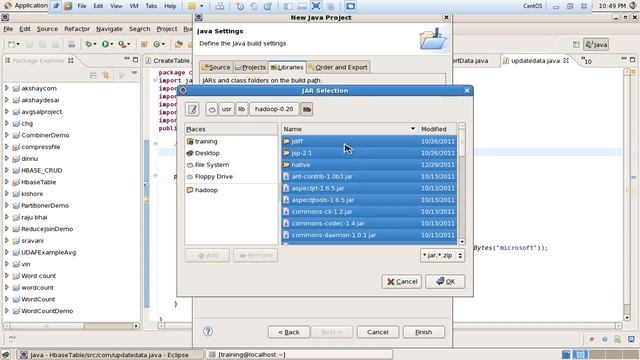Expand the HbaseTable project

[x=7, y=182]
